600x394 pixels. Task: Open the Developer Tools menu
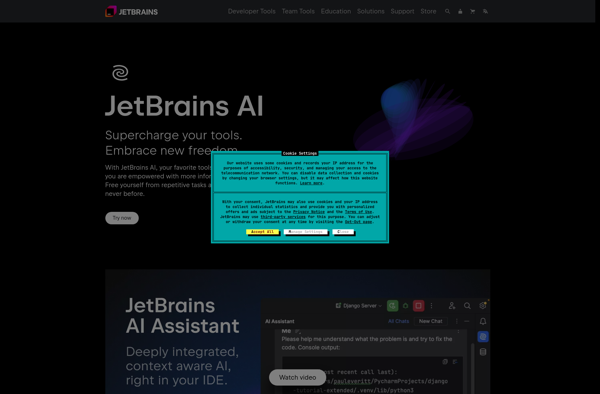tap(251, 11)
